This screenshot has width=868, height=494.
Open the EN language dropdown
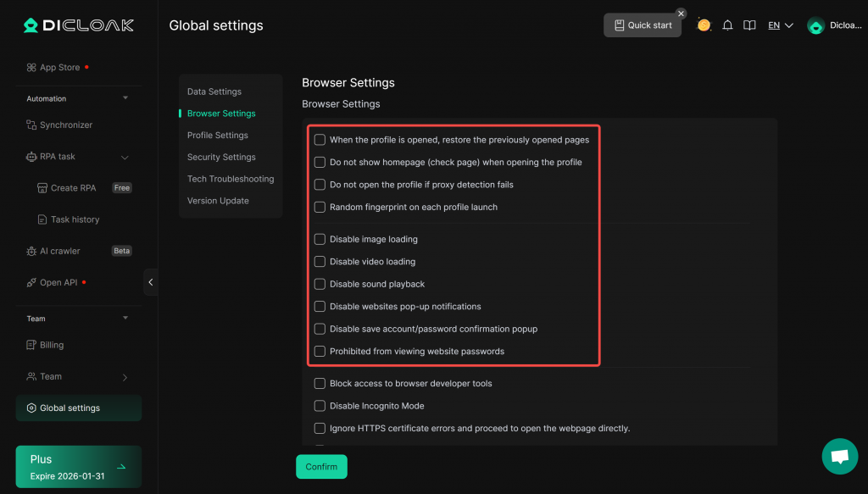point(780,25)
